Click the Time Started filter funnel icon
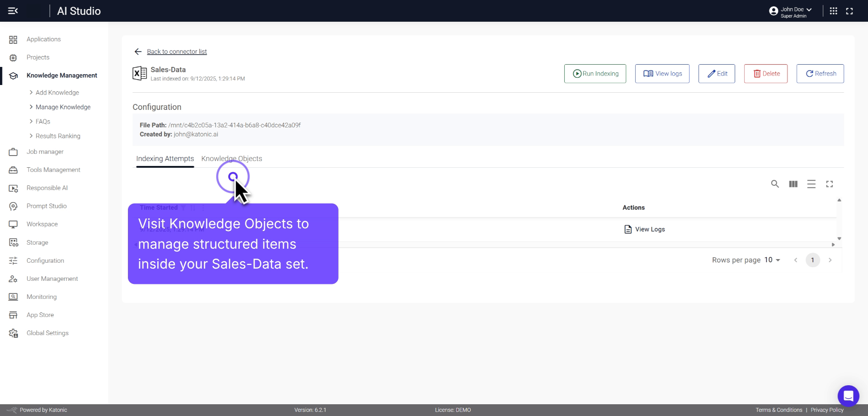 (183, 208)
